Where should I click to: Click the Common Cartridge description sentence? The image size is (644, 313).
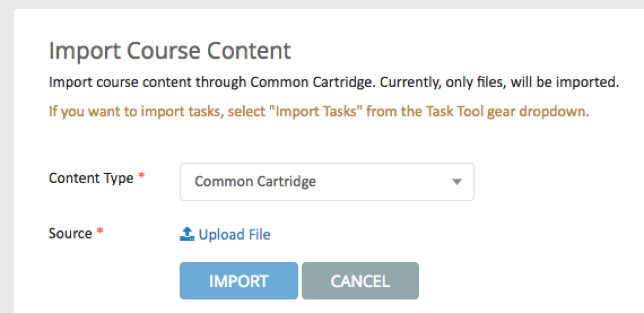(x=334, y=82)
